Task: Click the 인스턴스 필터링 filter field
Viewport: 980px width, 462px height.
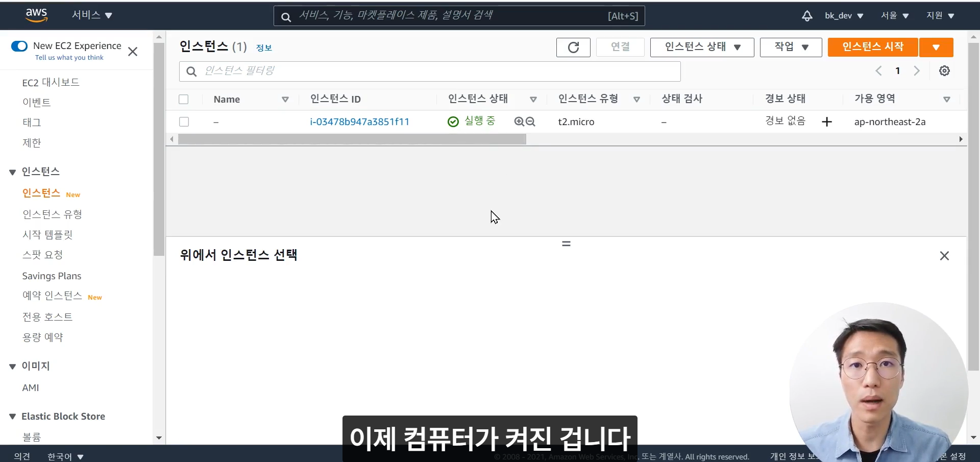Action: (430, 71)
